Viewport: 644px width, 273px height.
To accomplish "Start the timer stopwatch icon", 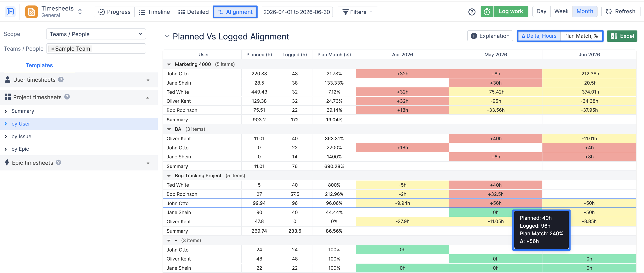I will pyautogui.click(x=487, y=11).
